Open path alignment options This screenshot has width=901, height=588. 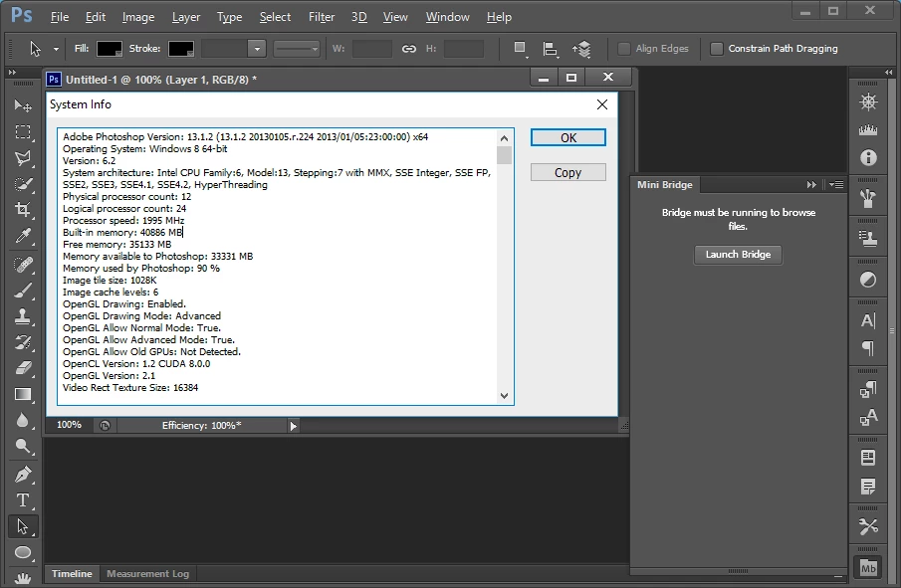(x=551, y=49)
